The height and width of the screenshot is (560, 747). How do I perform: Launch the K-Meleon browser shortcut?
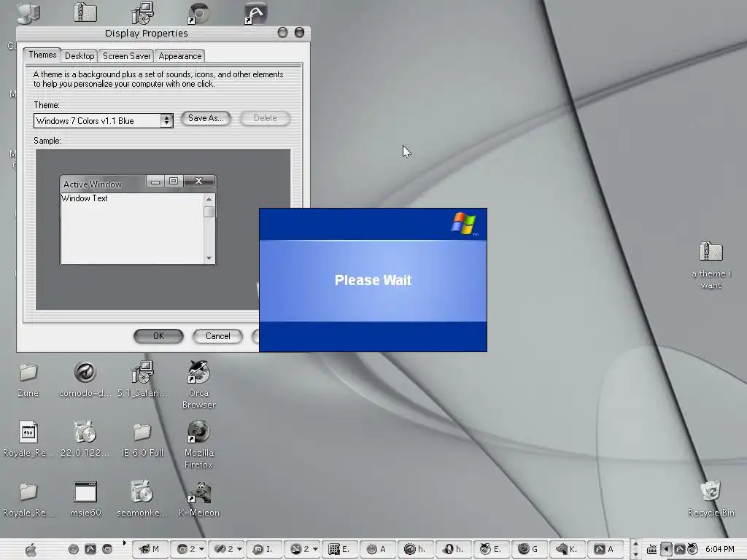[x=199, y=499]
